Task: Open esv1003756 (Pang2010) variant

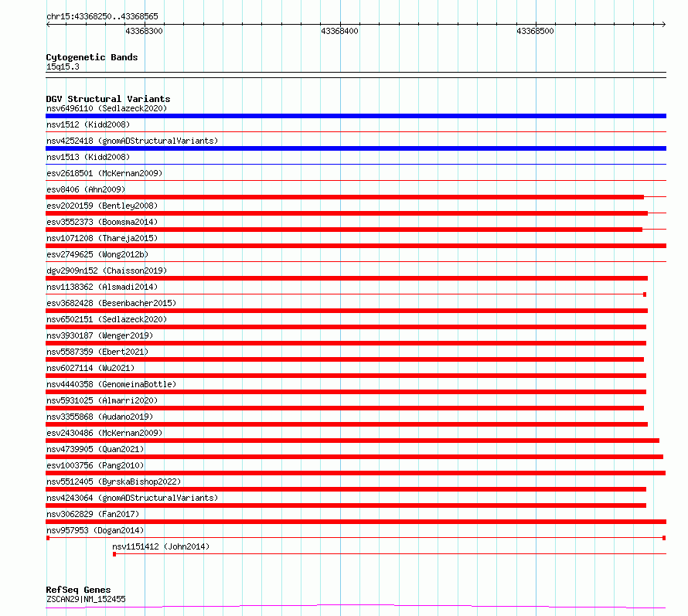Action: pyautogui.click(x=95, y=465)
